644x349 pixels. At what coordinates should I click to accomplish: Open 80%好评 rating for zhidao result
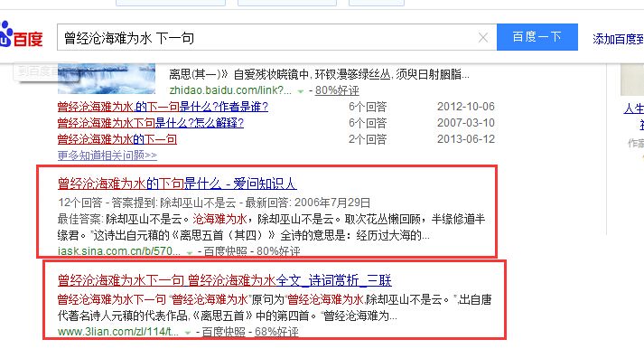pos(337,90)
